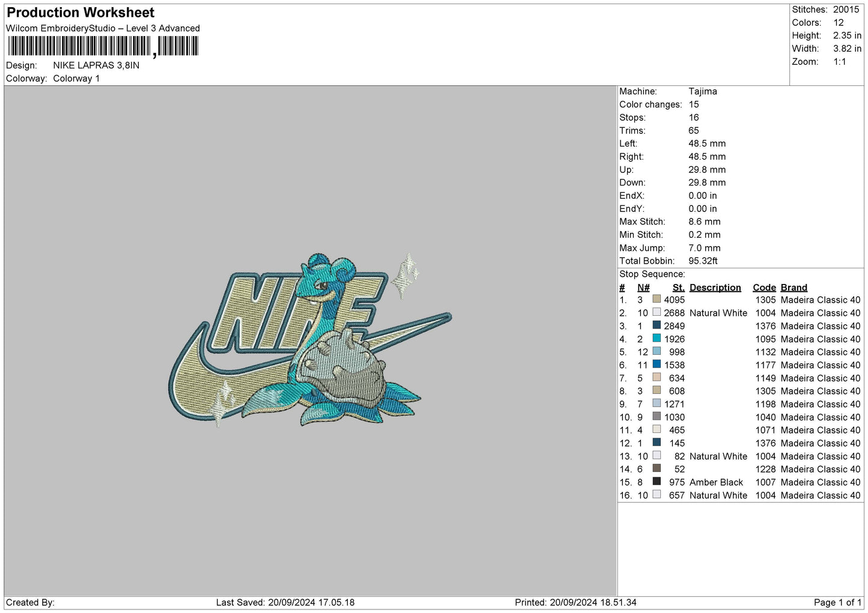Click the Stitches value 20015
Image resolution: width=868 pixels, height=613 pixels.
[846, 10]
